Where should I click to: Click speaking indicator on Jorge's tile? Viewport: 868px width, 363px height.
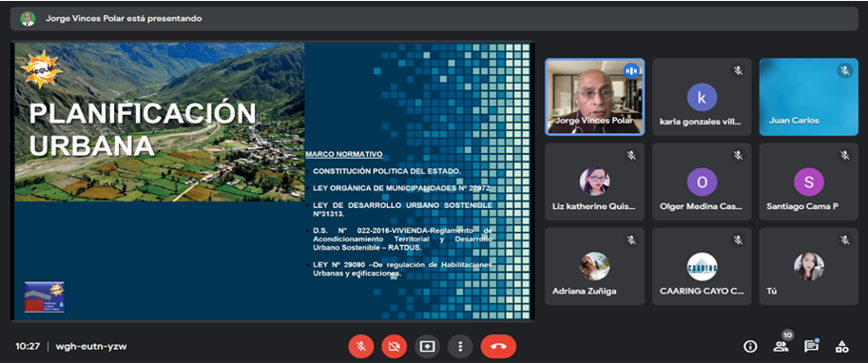pyautogui.click(x=631, y=70)
